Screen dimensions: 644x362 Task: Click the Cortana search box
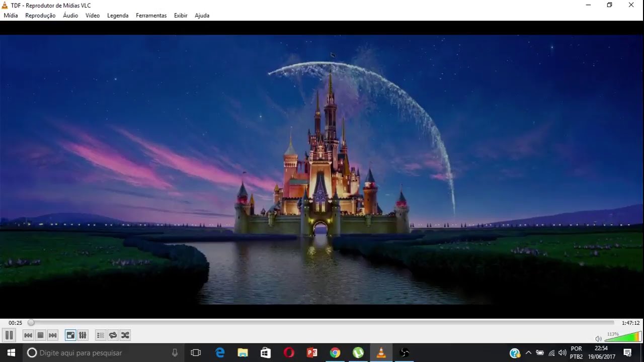[x=103, y=352]
